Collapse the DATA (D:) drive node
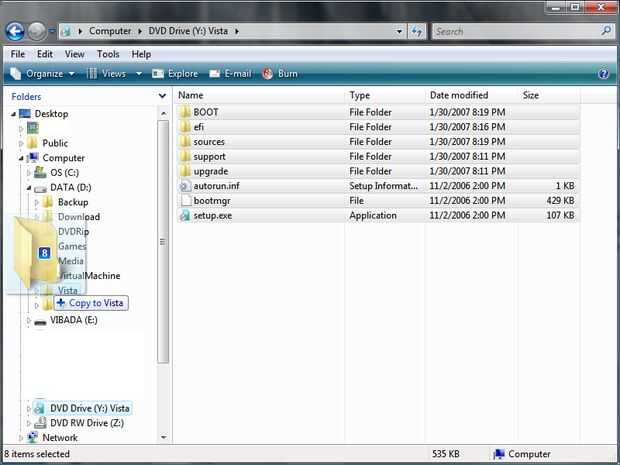 pyautogui.click(x=29, y=188)
